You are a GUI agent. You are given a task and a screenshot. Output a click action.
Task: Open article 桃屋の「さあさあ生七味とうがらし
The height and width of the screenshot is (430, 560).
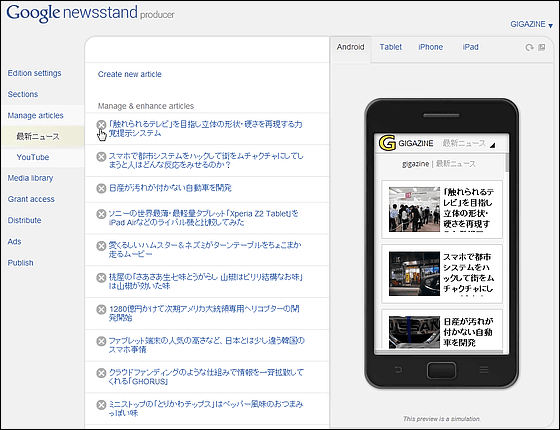tap(206, 281)
